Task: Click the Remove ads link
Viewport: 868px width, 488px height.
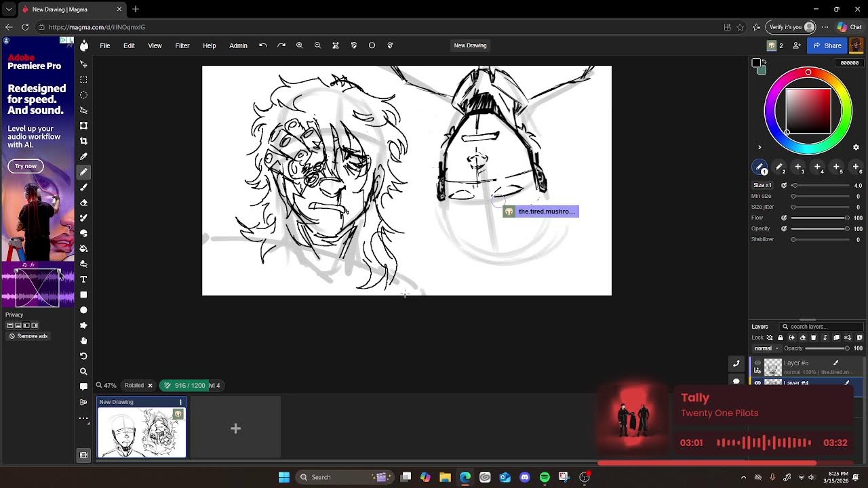Action: (28, 336)
